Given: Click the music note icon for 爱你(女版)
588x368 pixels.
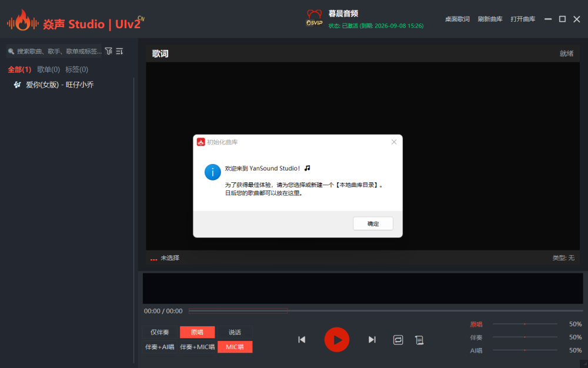Looking at the screenshot, I should coord(17,85).
